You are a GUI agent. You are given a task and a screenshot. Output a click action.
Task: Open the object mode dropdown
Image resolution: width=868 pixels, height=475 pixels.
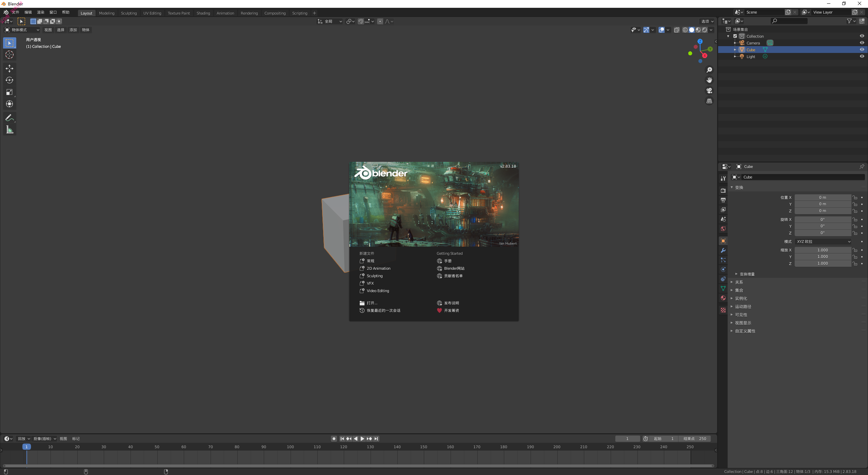(22, 30)
